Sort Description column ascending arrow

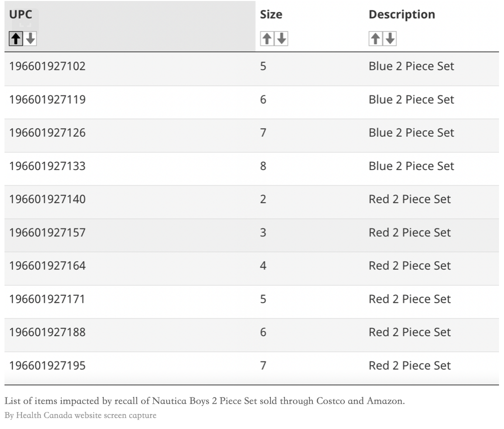pos(375,38)
